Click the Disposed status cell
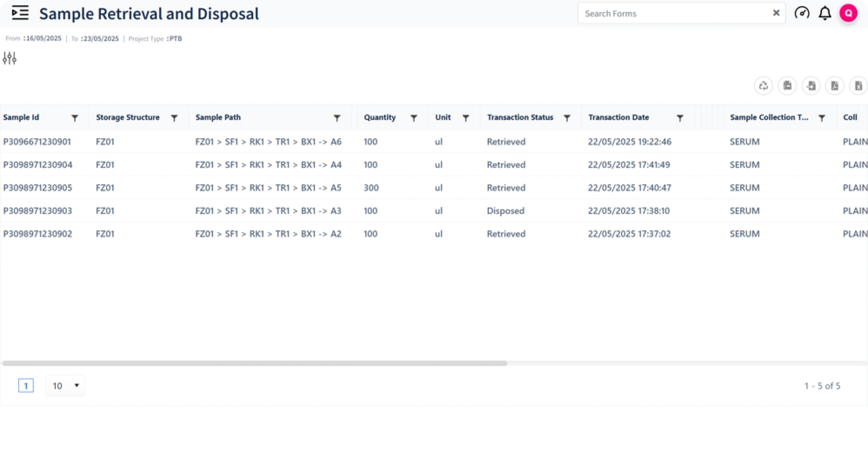This screenshot has height=458, width=868. point(506,211)
